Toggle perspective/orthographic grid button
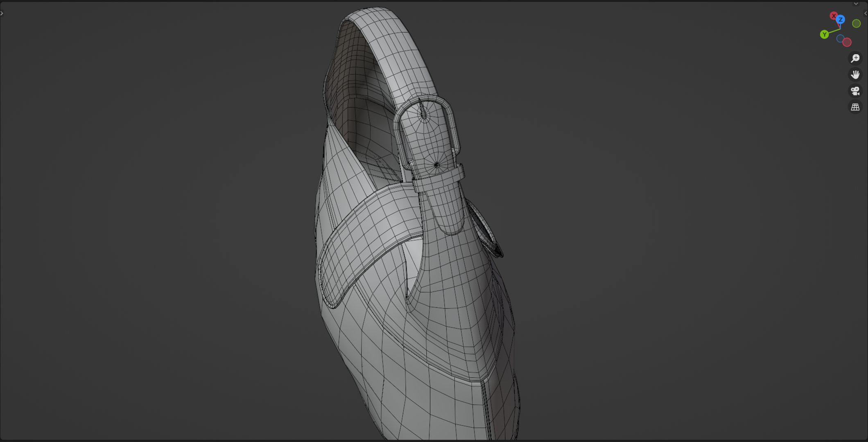 [x=855, y=107]
